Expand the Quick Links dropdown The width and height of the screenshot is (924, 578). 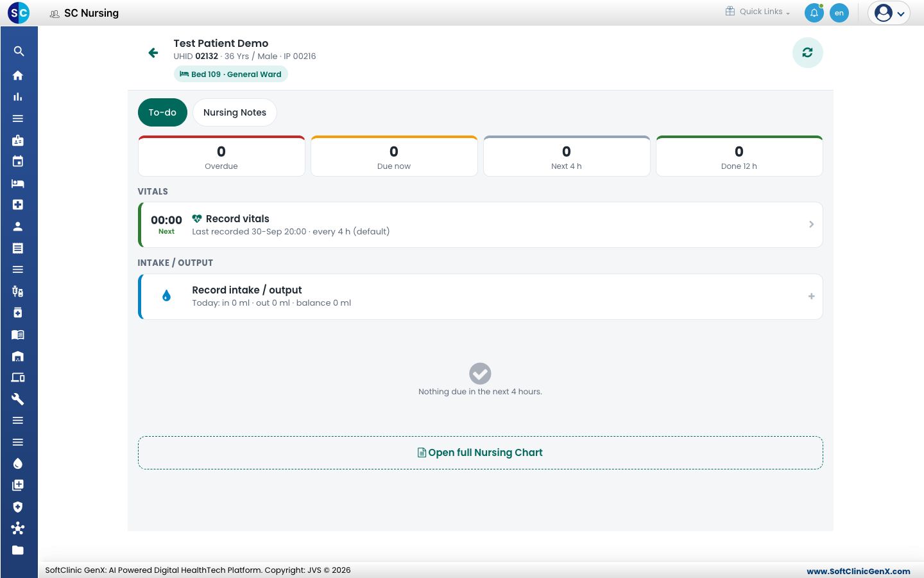click(x=758, y=12)
